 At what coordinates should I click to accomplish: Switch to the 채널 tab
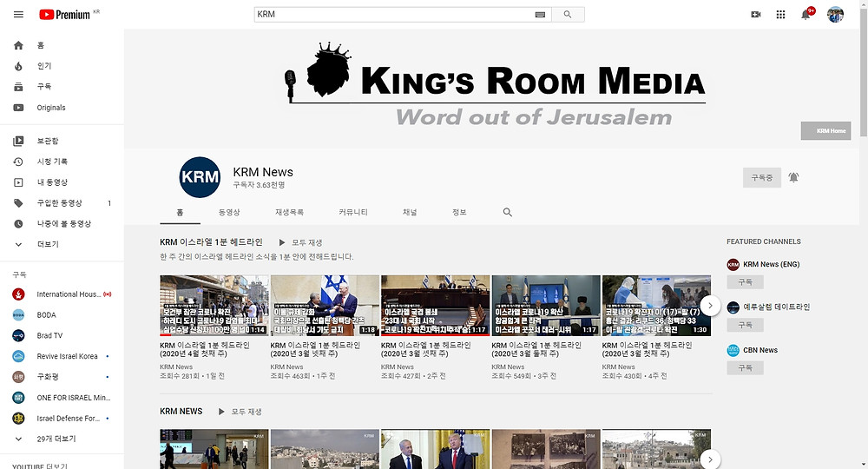[x=410, y=213]
